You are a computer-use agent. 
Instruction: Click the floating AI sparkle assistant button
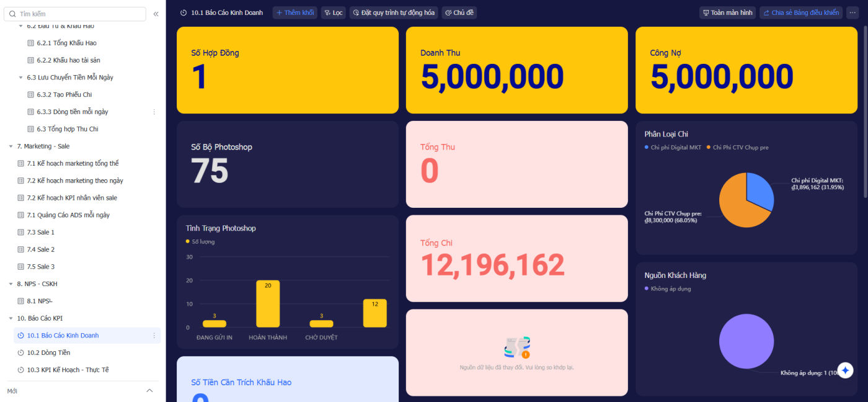[846, 370]
